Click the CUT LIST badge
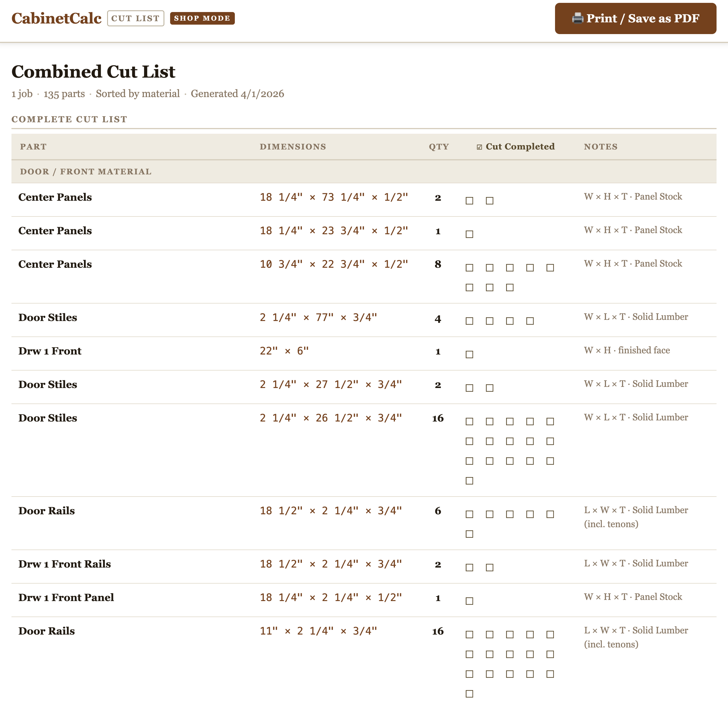The image size is (728, 705). (x=135, y=18)
